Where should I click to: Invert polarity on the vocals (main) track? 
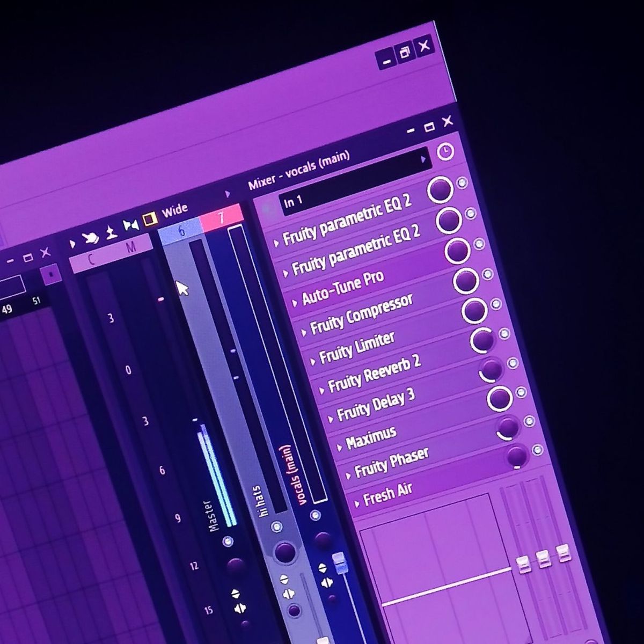tap(323, 567)
